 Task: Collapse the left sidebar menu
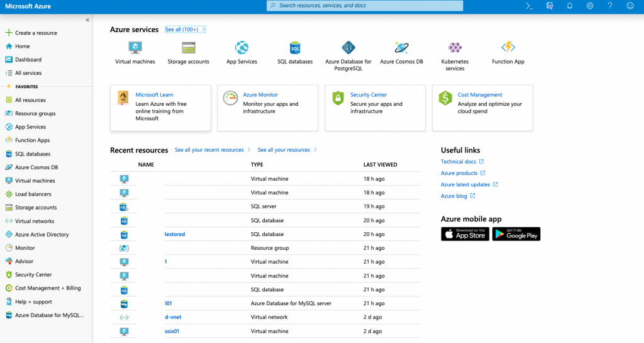(87, 20)
